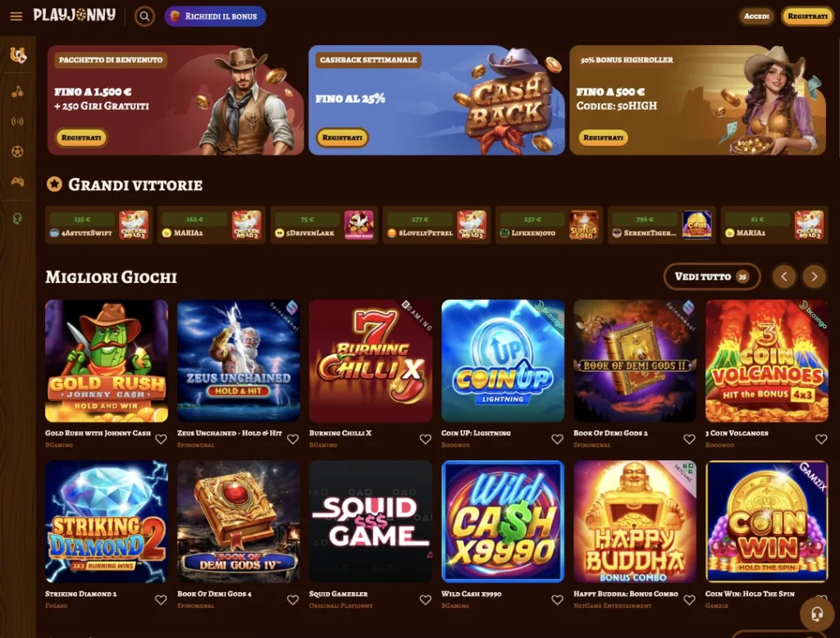This screenshot has width=840, height=638.
Task: Favorite Squid Gambler via heart icon
Action: coord(426,599)
